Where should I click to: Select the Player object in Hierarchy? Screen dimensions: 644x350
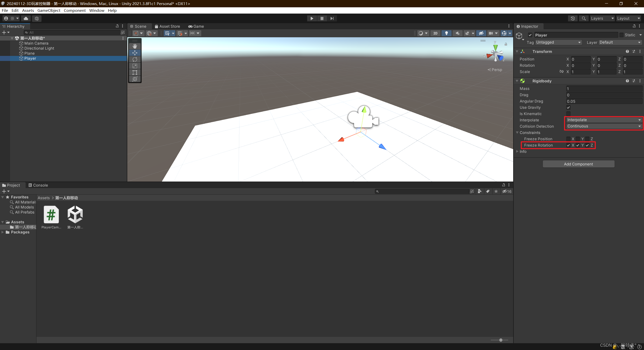coord(30,58)
